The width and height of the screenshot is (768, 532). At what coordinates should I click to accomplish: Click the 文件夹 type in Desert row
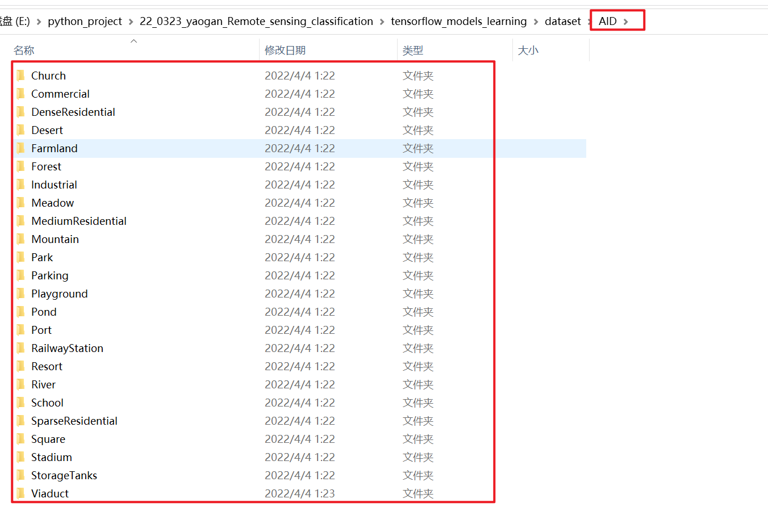tap(418, 130)
